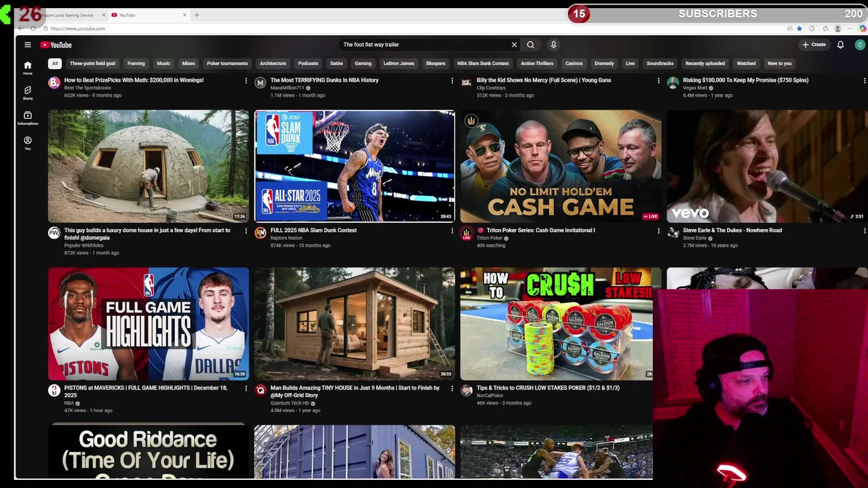Start voice search with microphone icon

coord(553,45)
